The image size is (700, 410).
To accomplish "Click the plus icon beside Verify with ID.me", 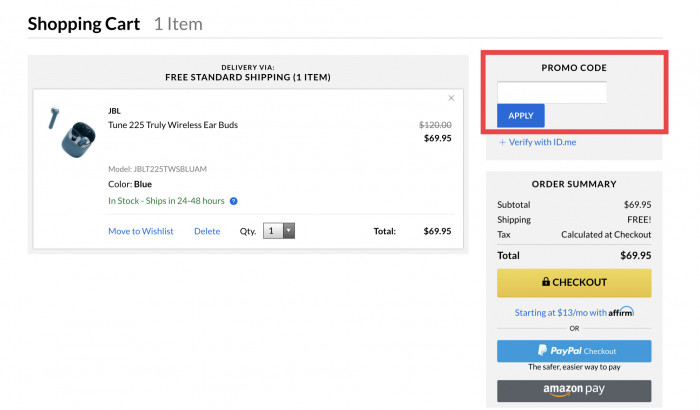I will (x=502, y=142).
